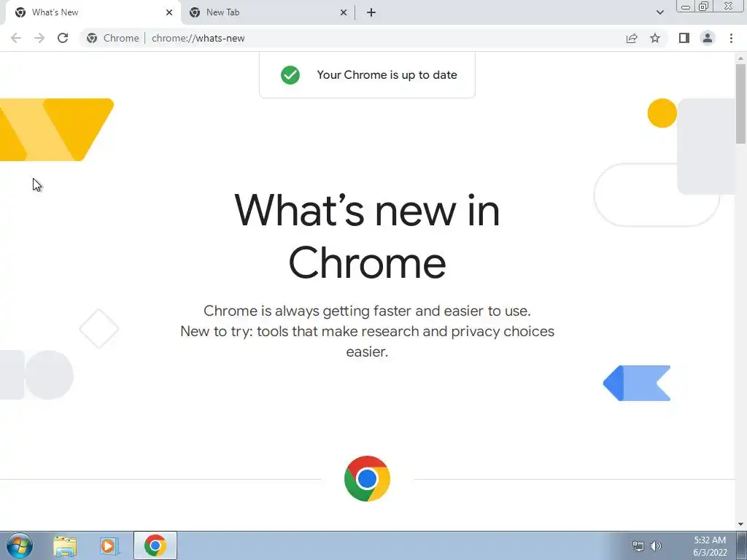Click the forward navigation arrow
The image size is (747, 560).
[39, 38]
